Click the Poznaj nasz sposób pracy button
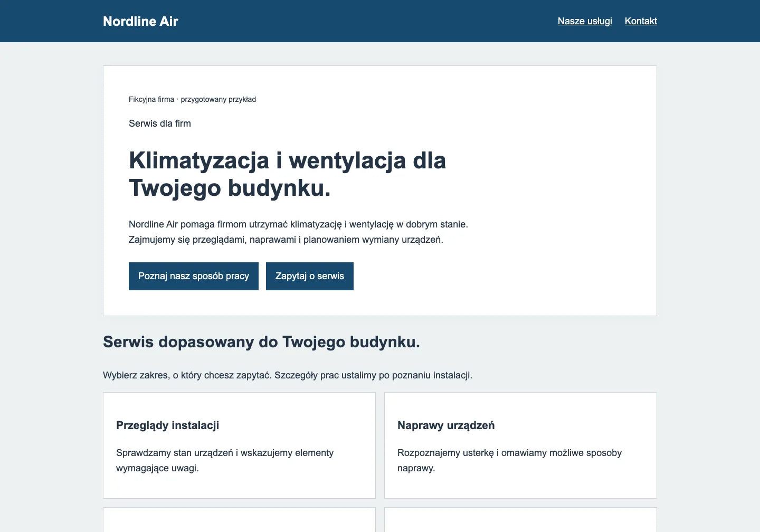The height and width of the screenshot is (532, 760). click(194, 276)
